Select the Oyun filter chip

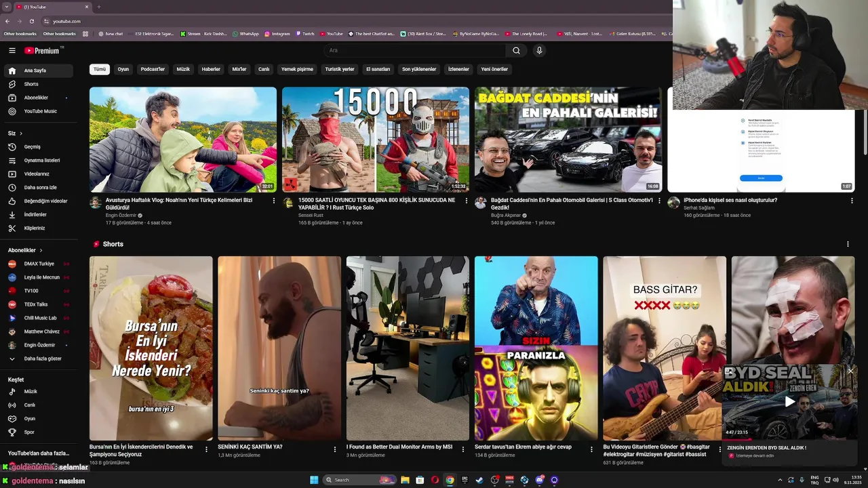pos(123,69)
